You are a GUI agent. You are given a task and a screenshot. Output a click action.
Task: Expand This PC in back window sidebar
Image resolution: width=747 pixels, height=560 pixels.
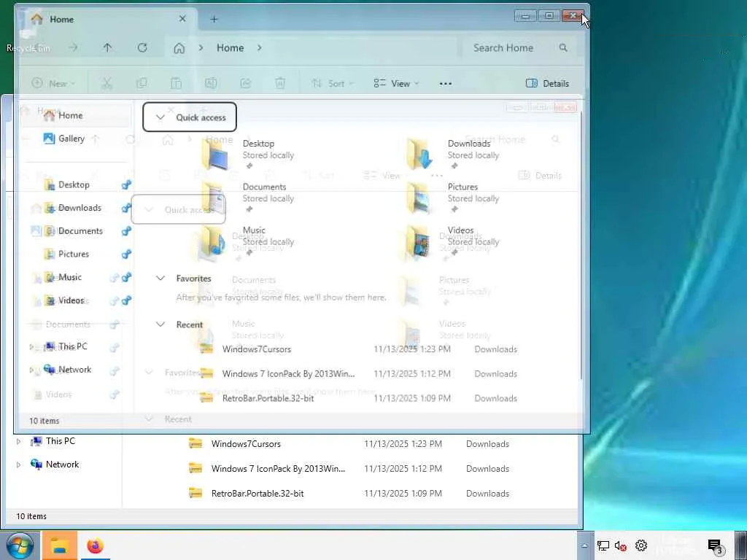[18, 441]
